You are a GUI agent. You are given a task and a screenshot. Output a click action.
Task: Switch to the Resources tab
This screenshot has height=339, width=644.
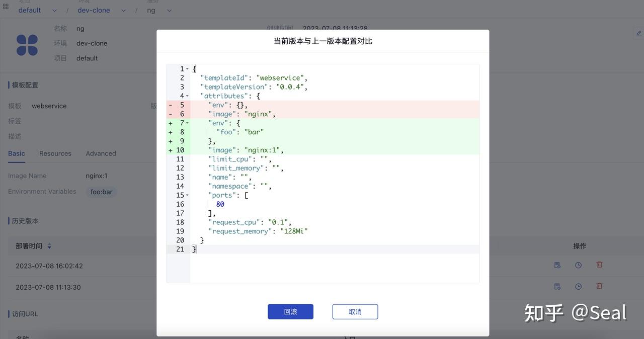coord(55,153)
